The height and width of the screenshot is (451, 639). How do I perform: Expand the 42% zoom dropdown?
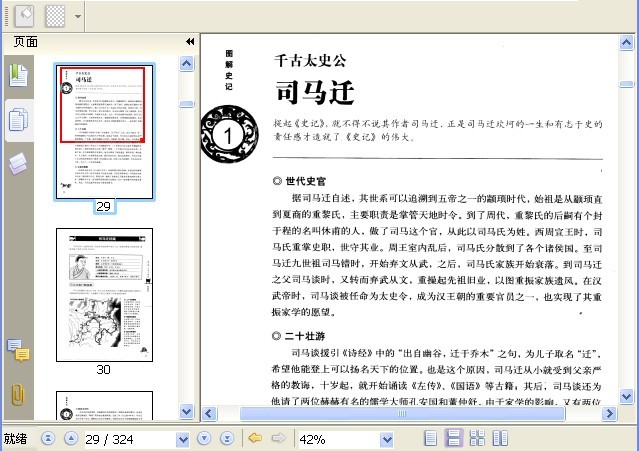[x=387, y=439]
